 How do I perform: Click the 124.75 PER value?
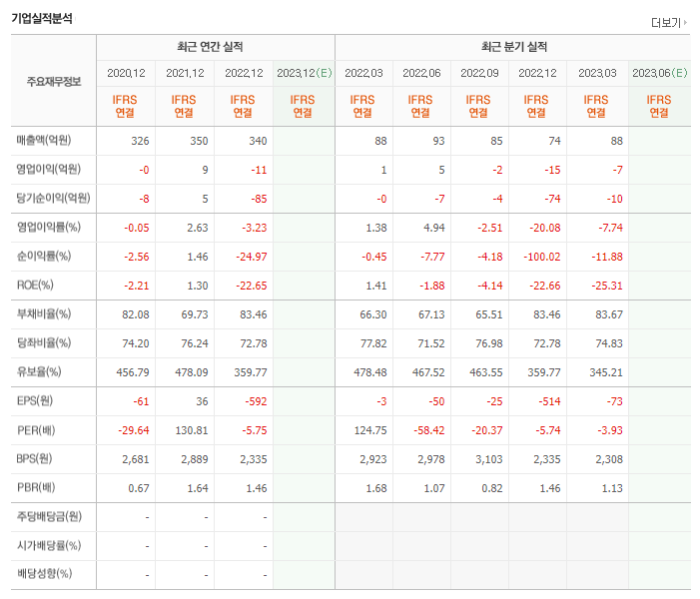click(370, 430)
